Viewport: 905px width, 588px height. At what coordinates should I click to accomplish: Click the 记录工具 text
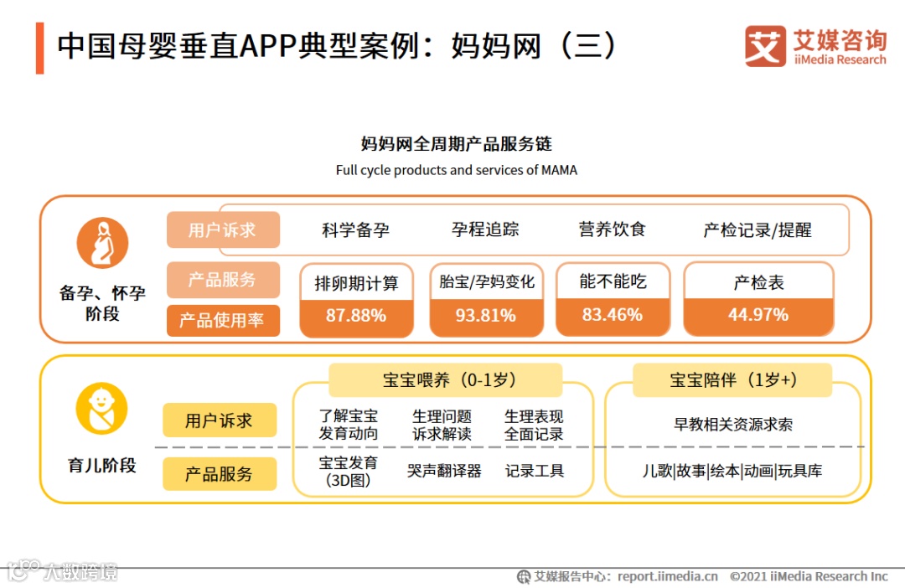pos(535,471)
